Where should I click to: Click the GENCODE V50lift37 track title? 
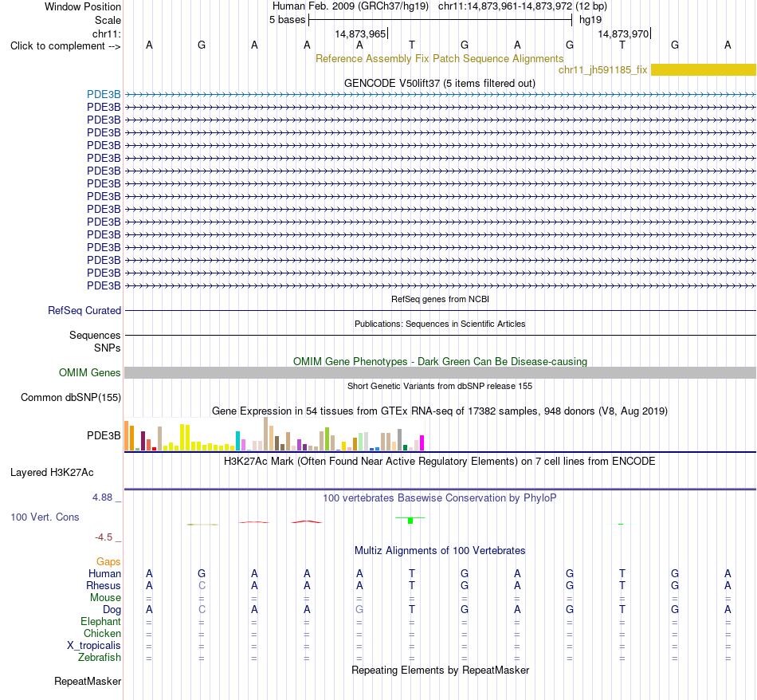click(x=439, y=83)
